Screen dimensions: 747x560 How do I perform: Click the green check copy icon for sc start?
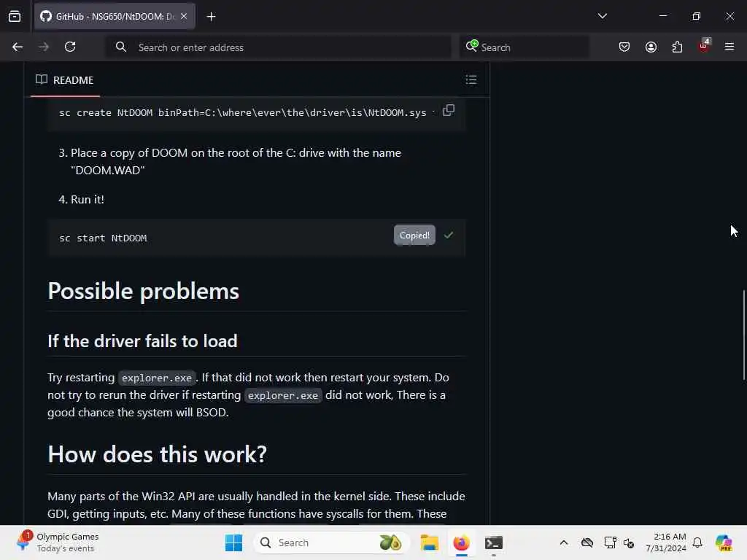coord(449,236)
